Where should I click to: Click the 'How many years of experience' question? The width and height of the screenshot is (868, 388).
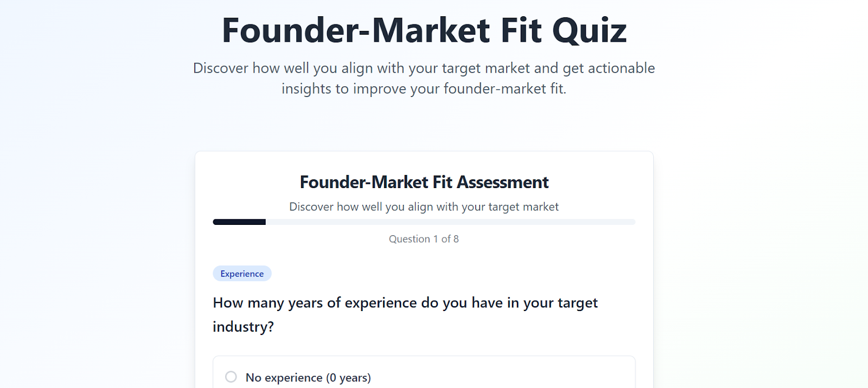click(405, 303)
